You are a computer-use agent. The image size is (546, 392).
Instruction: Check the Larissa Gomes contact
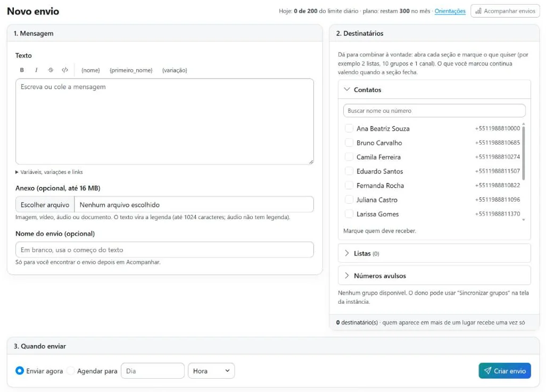349,214
